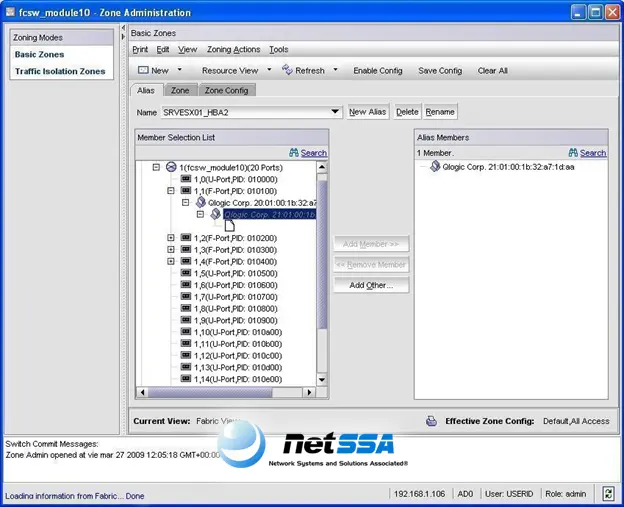Viewport: 624px width, 507px height.
Task: Click Enable Config in the toolbar
Action: [378, 70]
